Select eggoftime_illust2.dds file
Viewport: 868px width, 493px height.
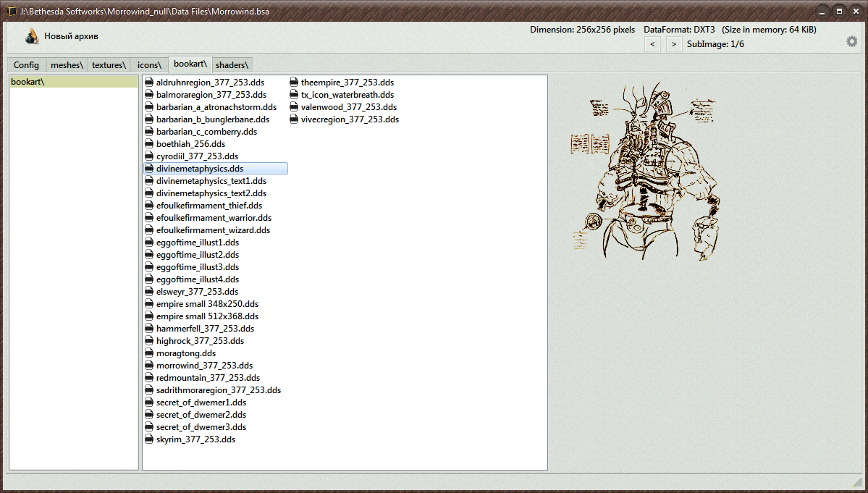pyautogui.click(x=198, y=255)
